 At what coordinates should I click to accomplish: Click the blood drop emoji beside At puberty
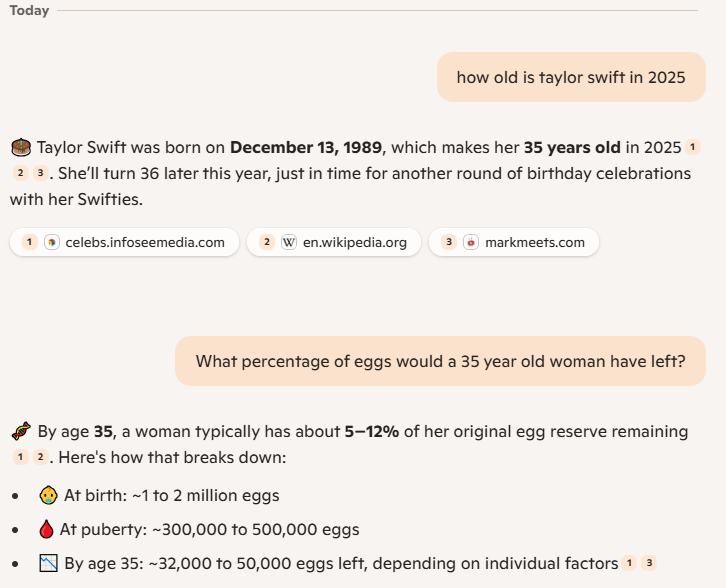(46, 529)
